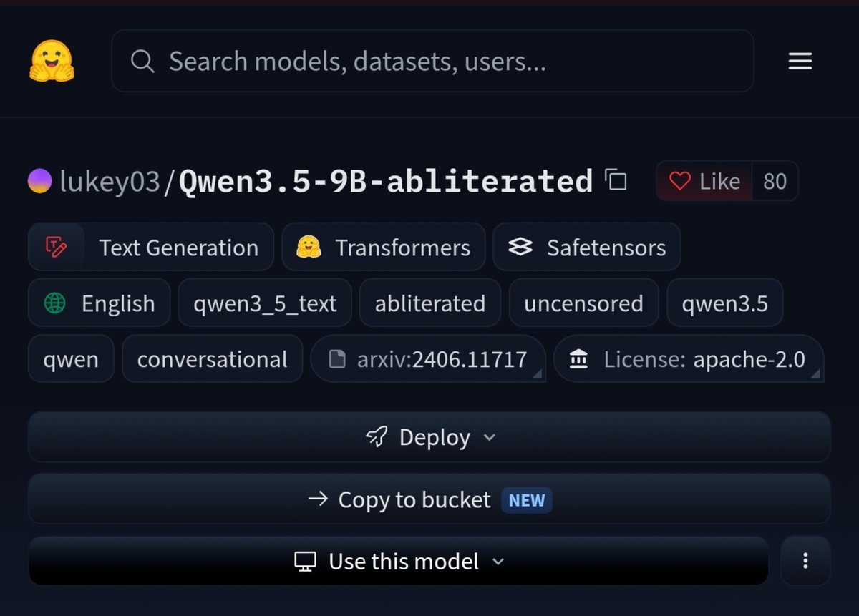Click the lukey03 avatar circle

(39, 180)
